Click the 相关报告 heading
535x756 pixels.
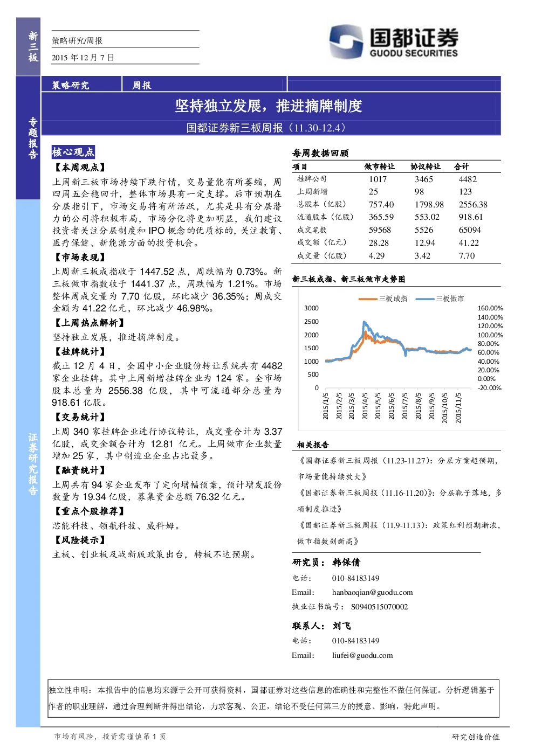[x=313, y=445]
